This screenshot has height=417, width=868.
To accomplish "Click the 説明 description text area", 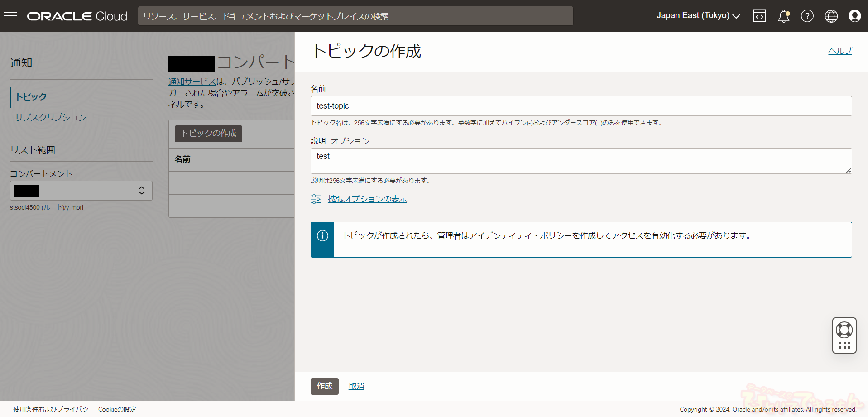I will (580, 161).
